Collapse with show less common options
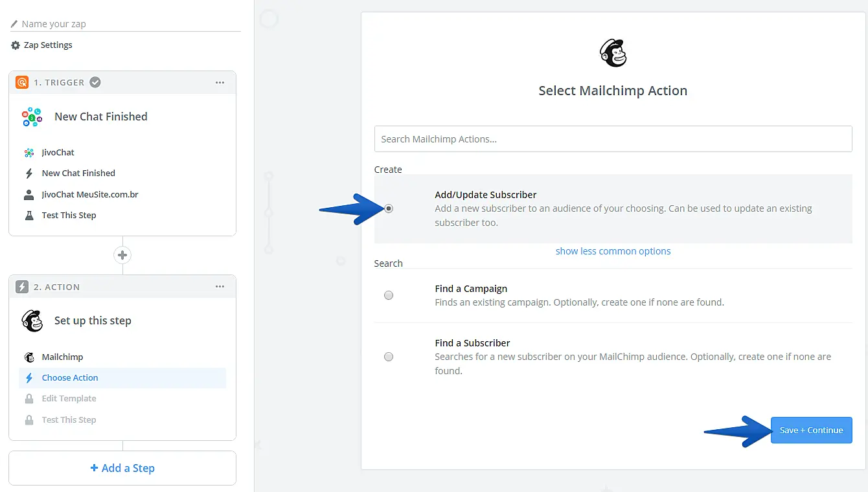 pos(613,251)
